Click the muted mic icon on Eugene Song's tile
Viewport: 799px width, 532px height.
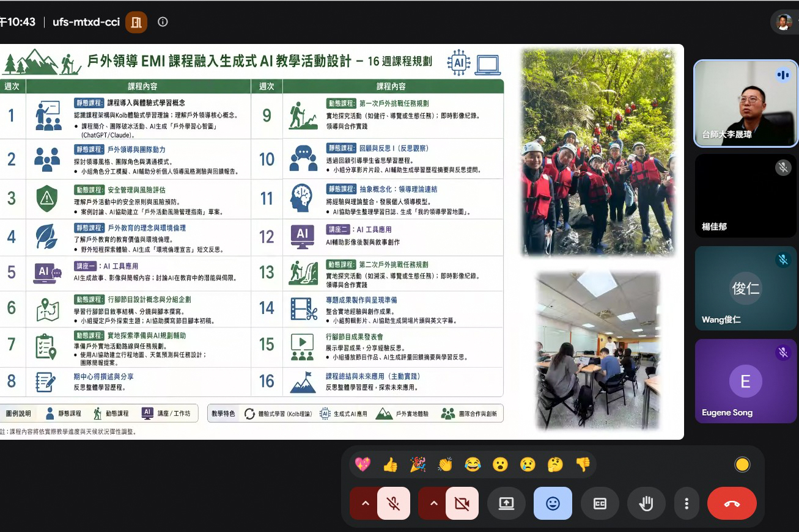(x=783, y=352)
